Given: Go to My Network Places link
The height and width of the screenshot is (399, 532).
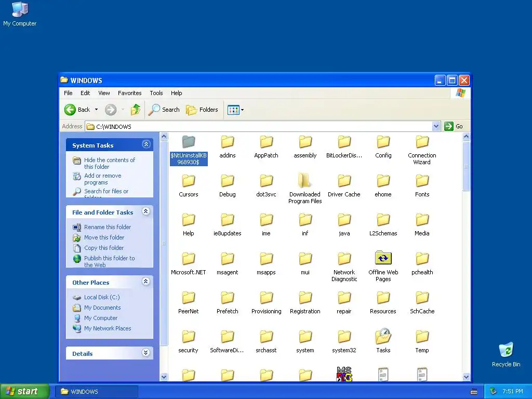Looking at the screenshot, I should pyautogui.click(x=107, y=328).
